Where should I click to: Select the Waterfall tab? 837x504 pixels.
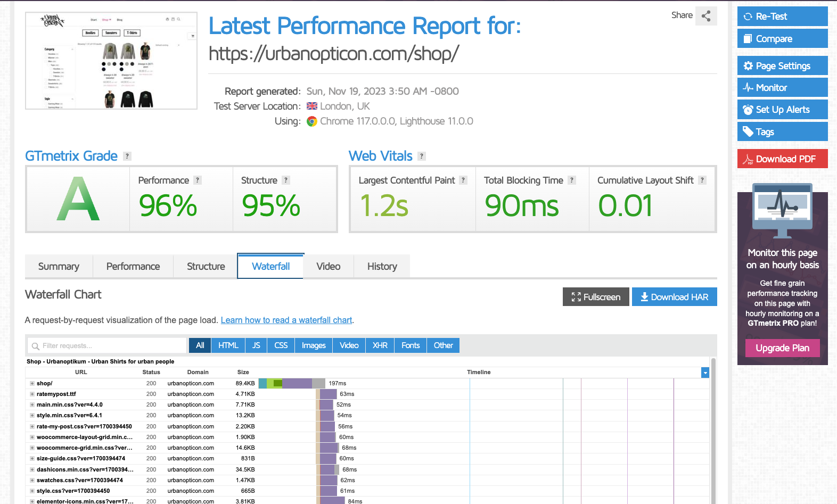270,266
